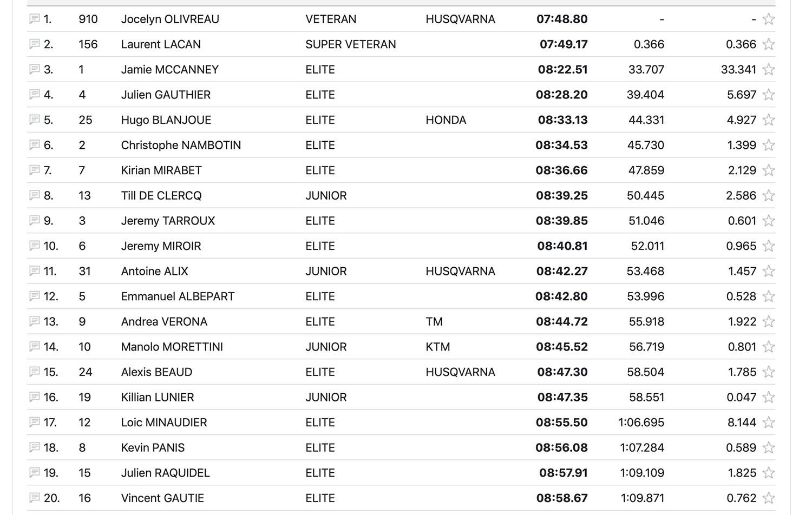Mark Emmanuel ALBEPART row with star
The width and height of the screenshot is (812, 515).
click(x=768, y=296)
